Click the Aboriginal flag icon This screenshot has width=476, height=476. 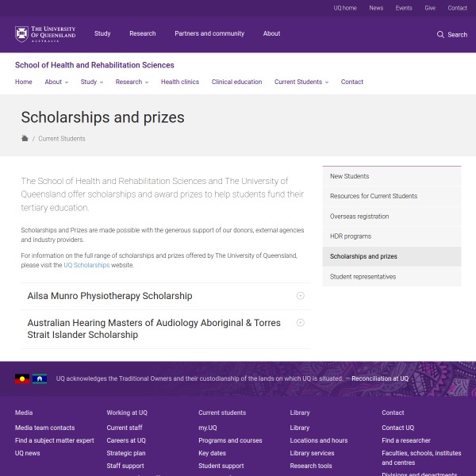click(22, 379)
